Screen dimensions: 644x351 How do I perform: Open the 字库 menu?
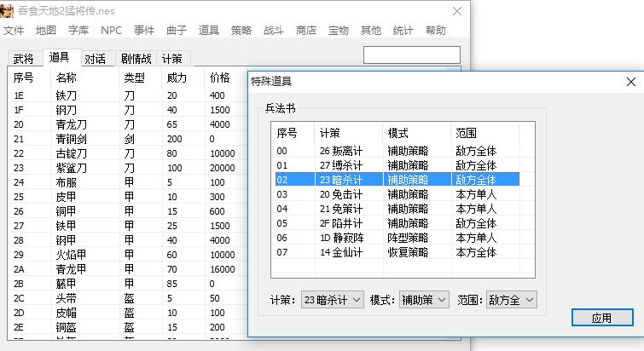point(78,31)
